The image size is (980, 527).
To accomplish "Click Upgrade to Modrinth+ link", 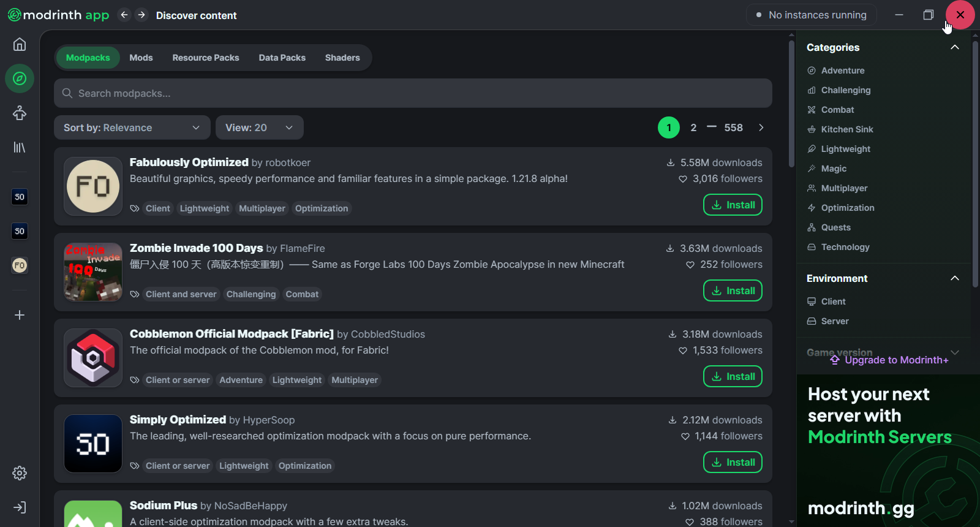I will point(889,360).
